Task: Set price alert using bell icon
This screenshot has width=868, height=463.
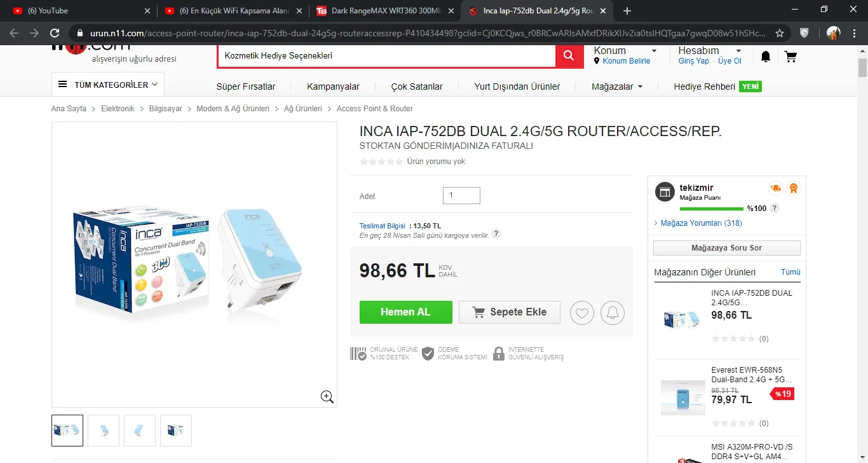Action: click(613, 312)
